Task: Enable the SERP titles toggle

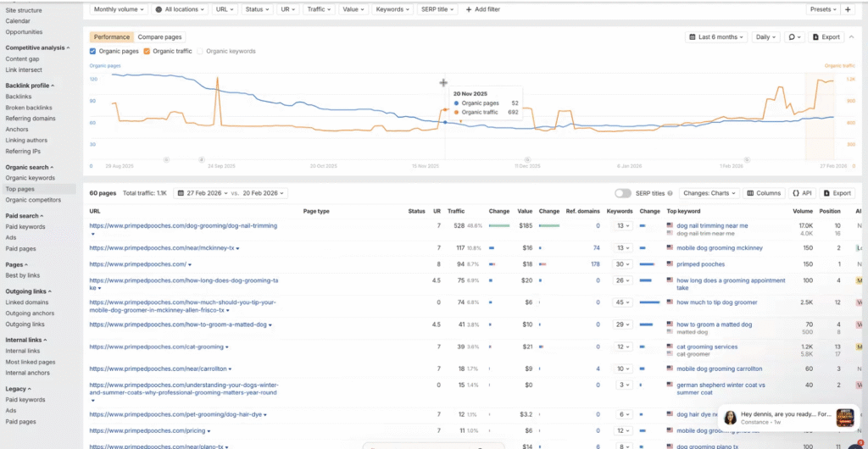Action: coord(623,193)
